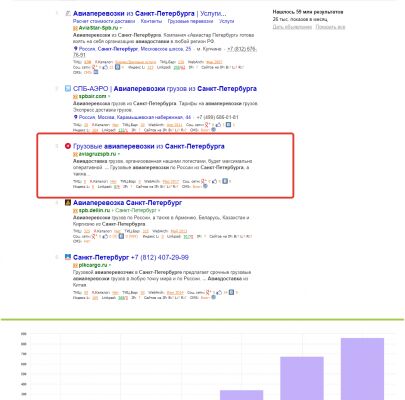This screenshot has width=405, height=400.
Task: Click the VK icon in spbair.com stats row
Action: click(228, 125)
